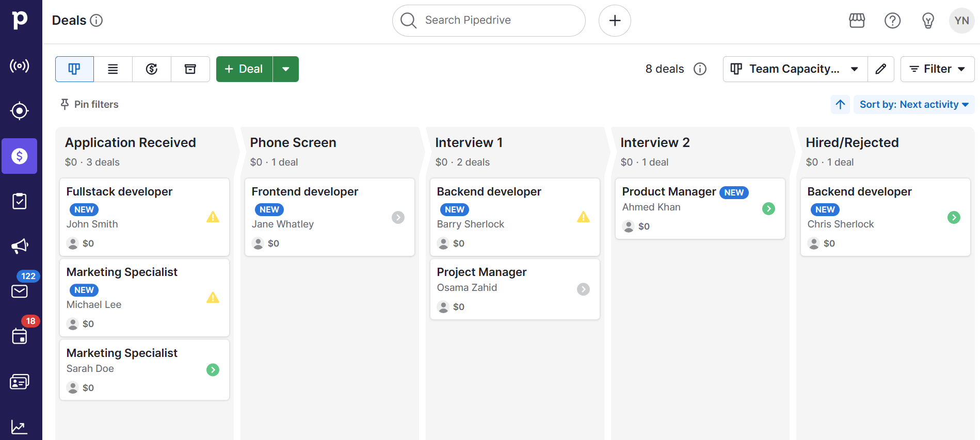Open the Sort by Next activity dropdown

913,105
